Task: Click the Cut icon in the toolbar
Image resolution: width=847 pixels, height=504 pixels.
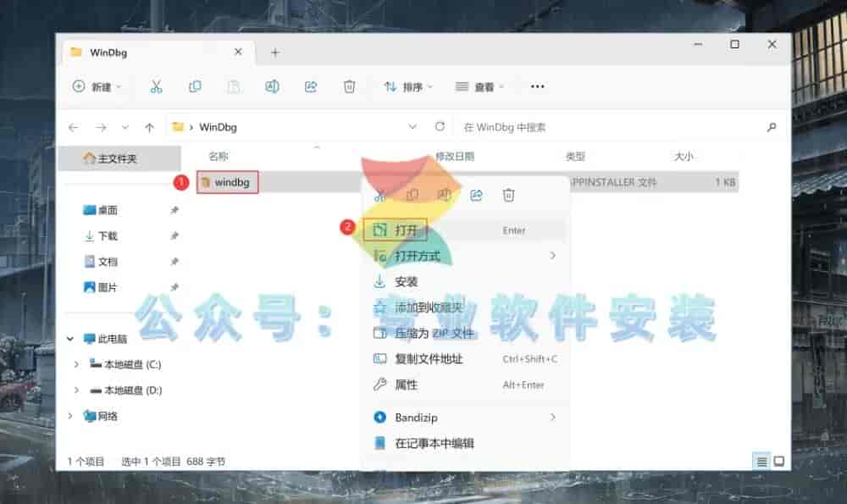Action: pyautogui.click(x=156, y=86)
